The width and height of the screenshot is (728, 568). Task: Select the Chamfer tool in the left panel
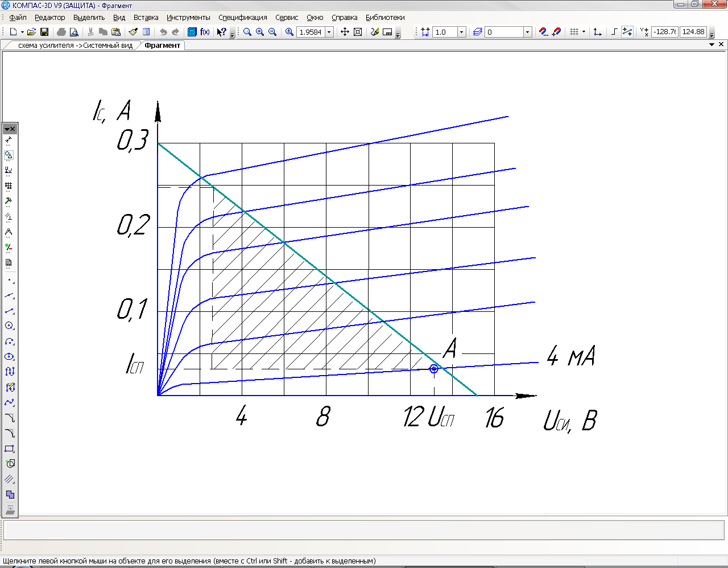pos(9,418)
